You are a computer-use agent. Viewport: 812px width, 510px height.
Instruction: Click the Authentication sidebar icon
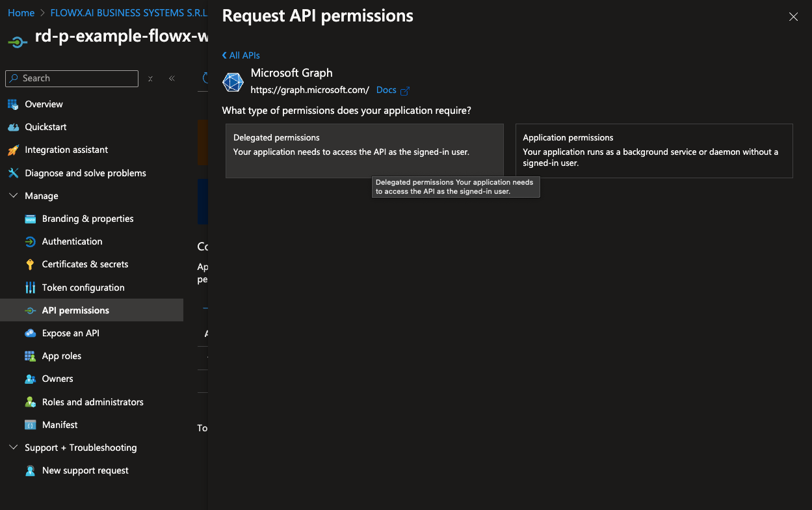tap(30, 241)
